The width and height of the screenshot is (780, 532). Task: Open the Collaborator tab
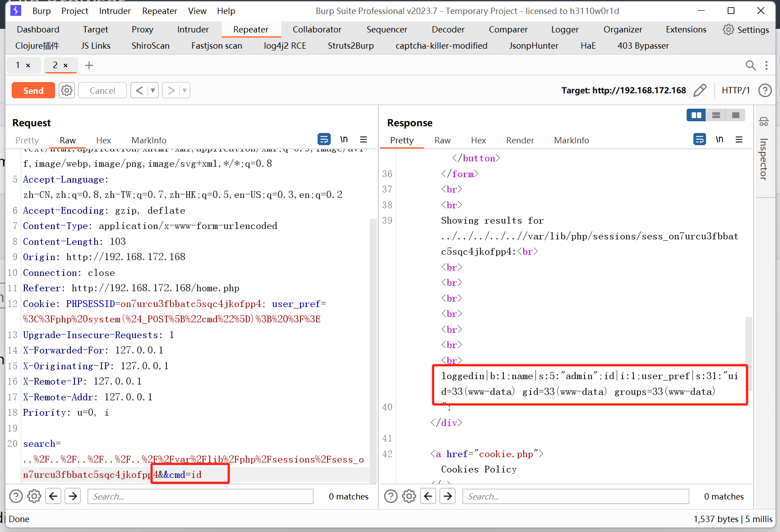coord(317,29)
